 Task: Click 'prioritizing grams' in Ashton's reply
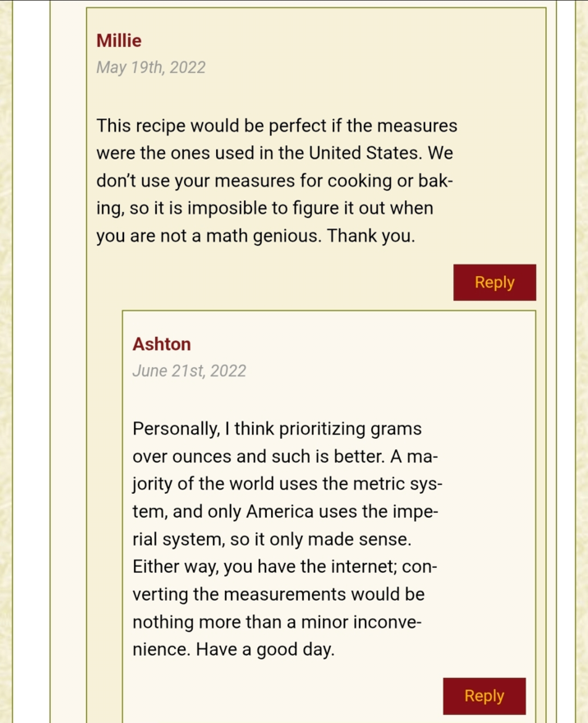[350, 429]
